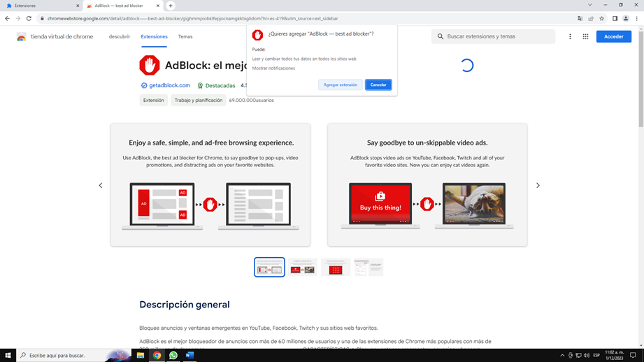Select the second carousel thumbnail with cat
Viewport: 644px width, 362px height.
[x=303, y=267]
